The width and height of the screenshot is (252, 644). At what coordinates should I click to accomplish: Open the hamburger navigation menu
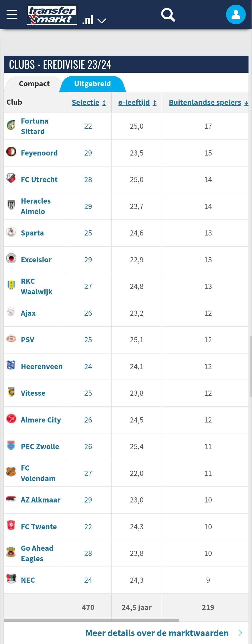pyautogui.click(x=12, y=14)
